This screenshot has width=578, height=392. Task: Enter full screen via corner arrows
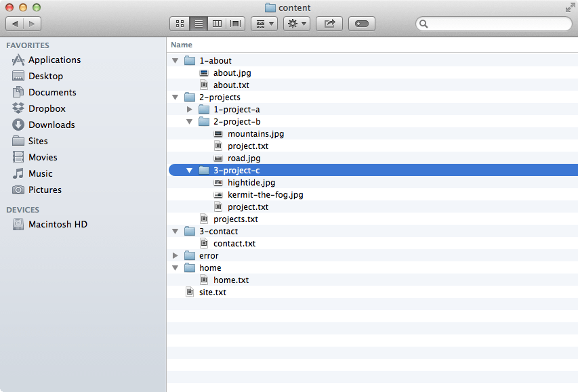click(x=570, y=7)
